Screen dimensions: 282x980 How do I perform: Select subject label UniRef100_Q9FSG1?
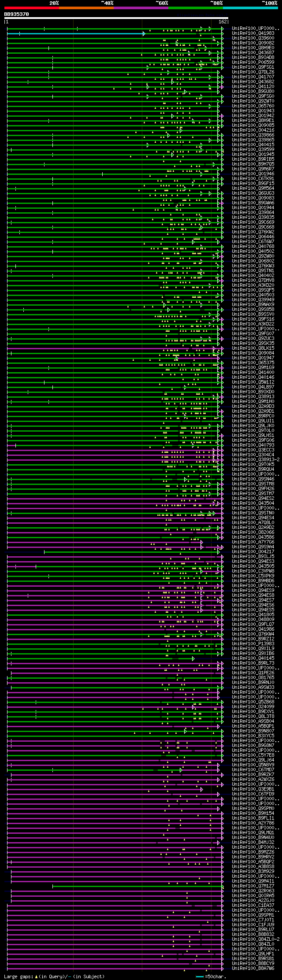[x=253, y=67]
